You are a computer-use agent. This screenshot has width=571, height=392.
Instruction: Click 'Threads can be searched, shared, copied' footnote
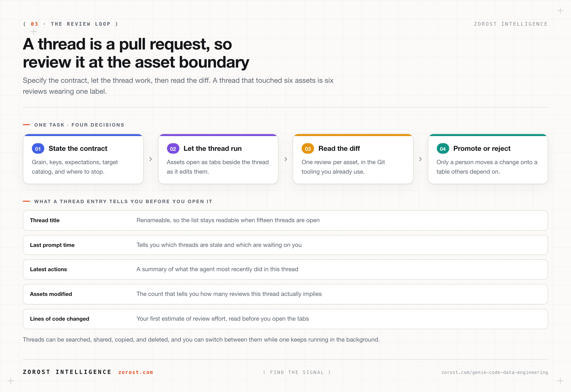point(201,340)
